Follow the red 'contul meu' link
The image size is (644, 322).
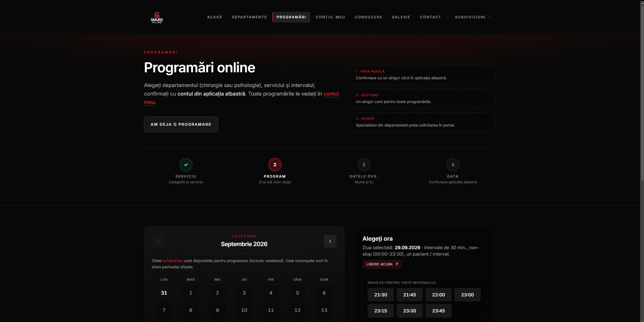click(x=331, y=94)
